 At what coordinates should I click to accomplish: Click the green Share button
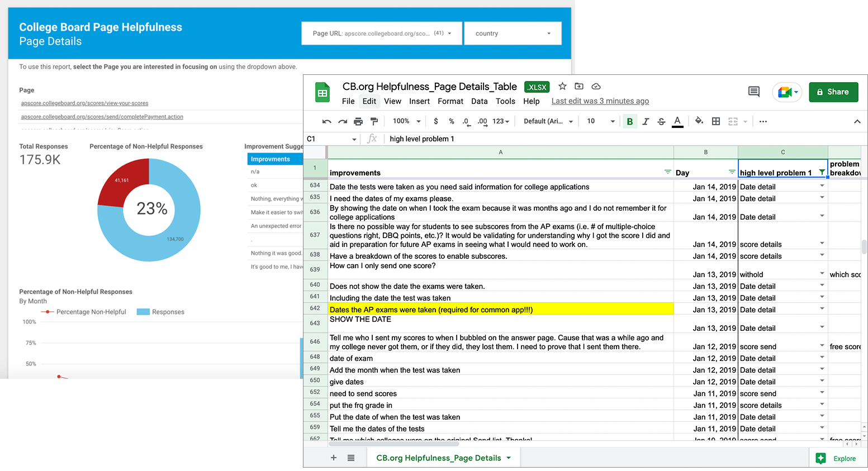833,92
